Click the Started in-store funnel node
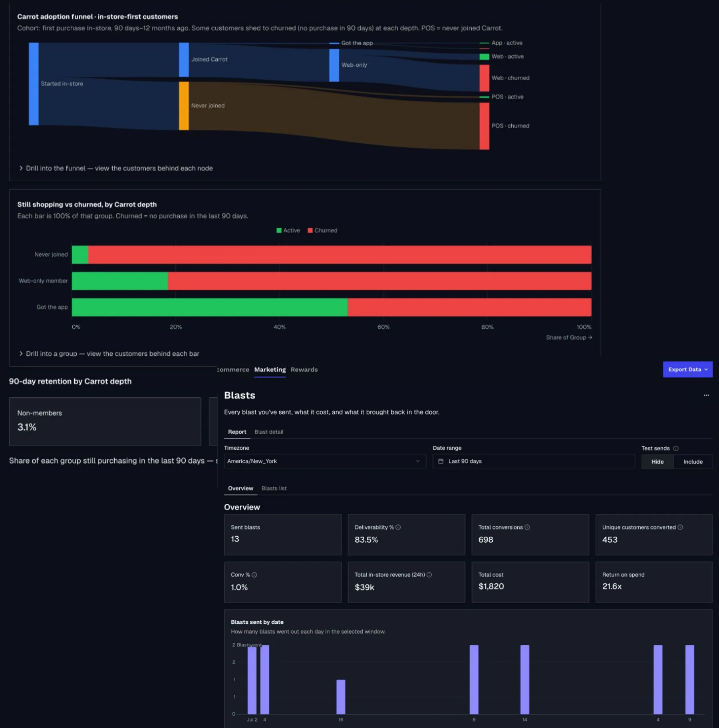This screenshot has height=728, width=719. point(34,84)
